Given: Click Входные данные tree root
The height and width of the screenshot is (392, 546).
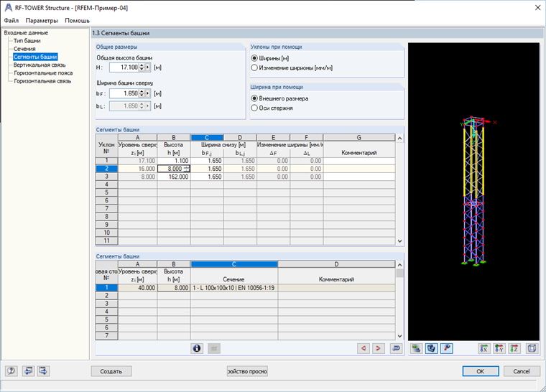Looking at the screenshot, I should click(x=26, y=33).
